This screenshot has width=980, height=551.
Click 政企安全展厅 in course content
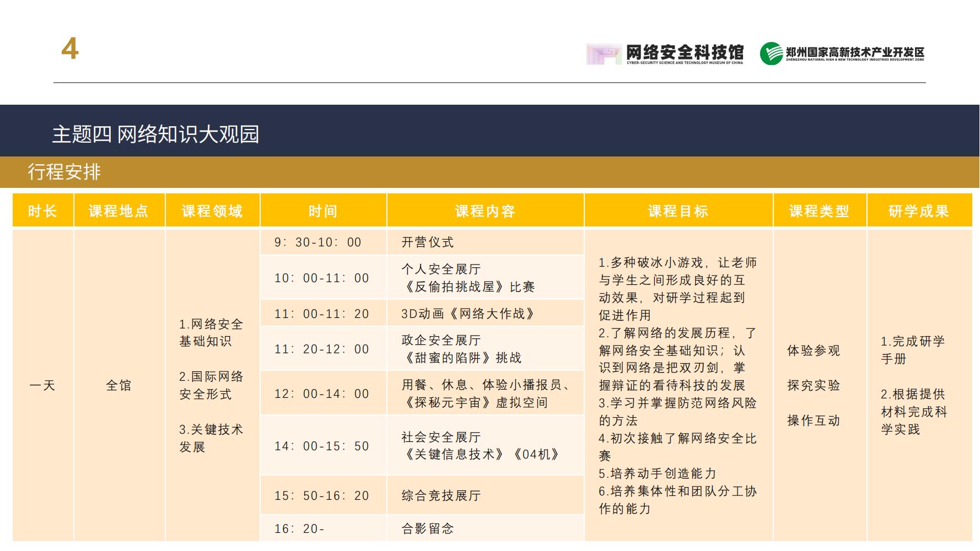tap(441, 340)
